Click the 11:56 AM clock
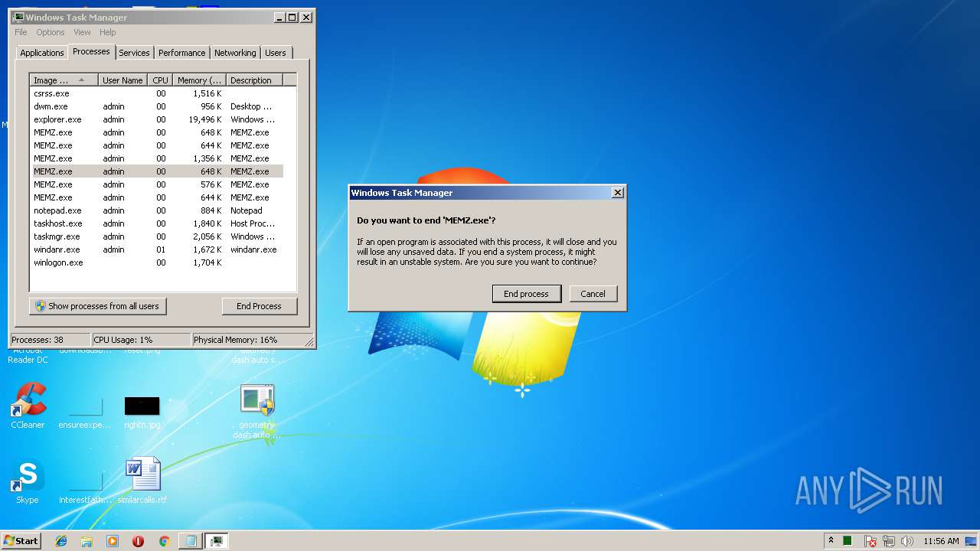This screenshot has height=551, width=980. click(941, 541)
